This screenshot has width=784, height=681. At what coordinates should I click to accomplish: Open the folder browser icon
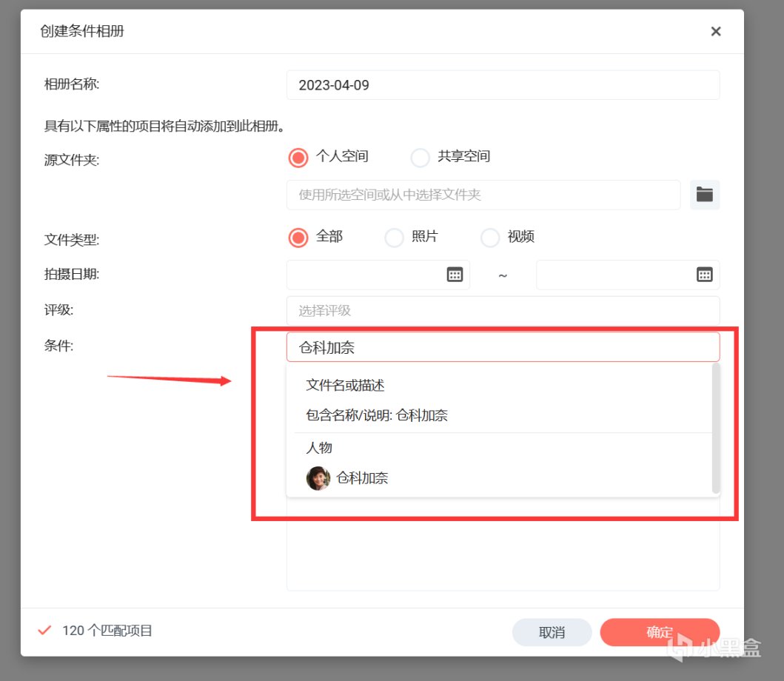[x=705, y=195]
